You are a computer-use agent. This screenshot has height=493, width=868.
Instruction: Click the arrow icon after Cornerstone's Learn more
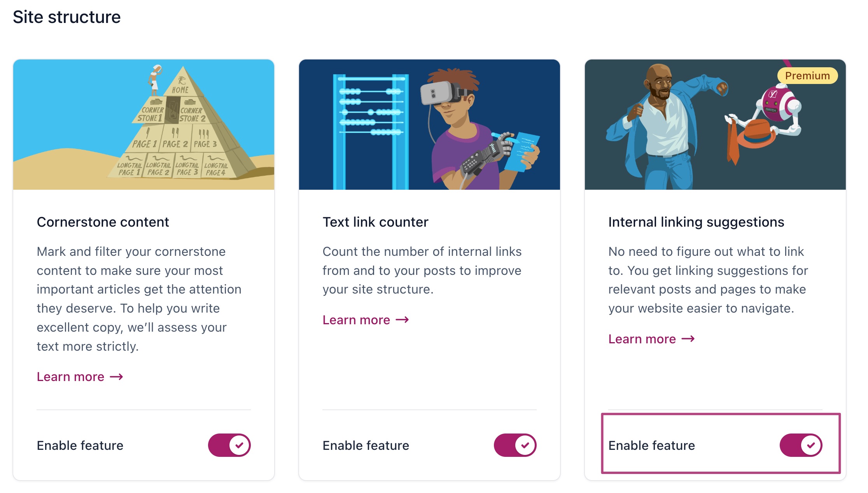pyautogui.click(x=117, y=377)
